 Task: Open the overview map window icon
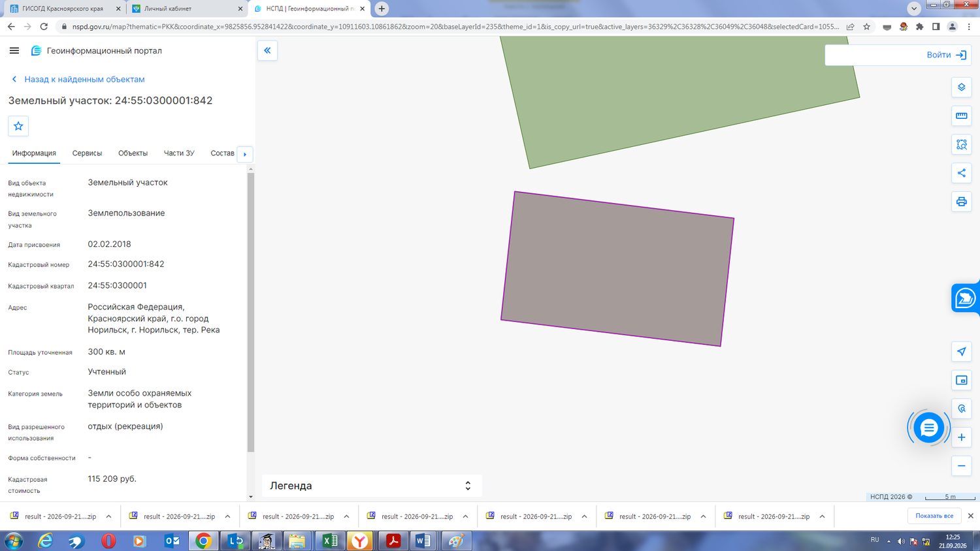point(961,380)
